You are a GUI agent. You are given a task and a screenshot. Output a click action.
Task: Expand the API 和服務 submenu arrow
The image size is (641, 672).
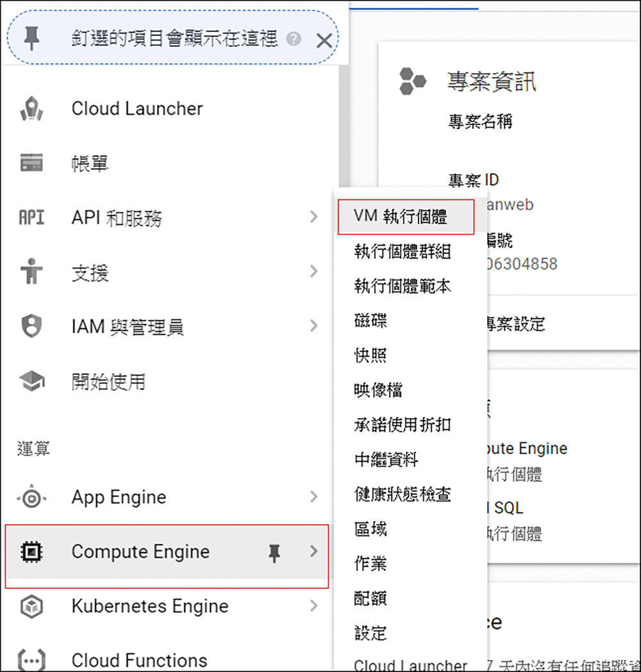point(314,217)
